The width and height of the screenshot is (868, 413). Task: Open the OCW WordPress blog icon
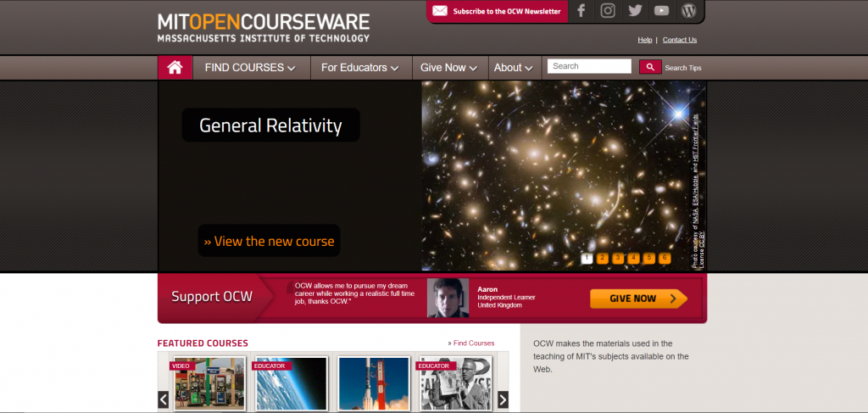[x=688, y=10]
